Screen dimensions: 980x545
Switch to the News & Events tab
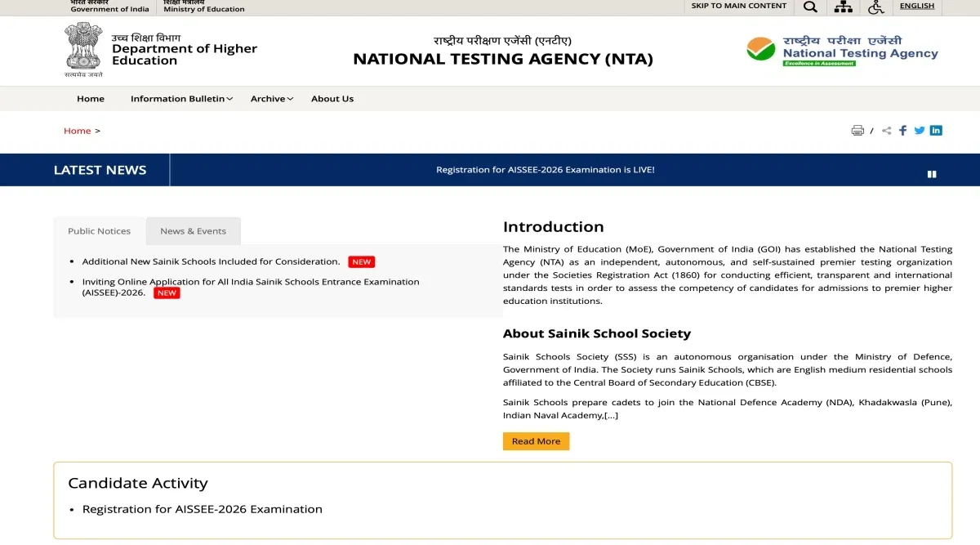pyautogui.click(x=193, y=231)
